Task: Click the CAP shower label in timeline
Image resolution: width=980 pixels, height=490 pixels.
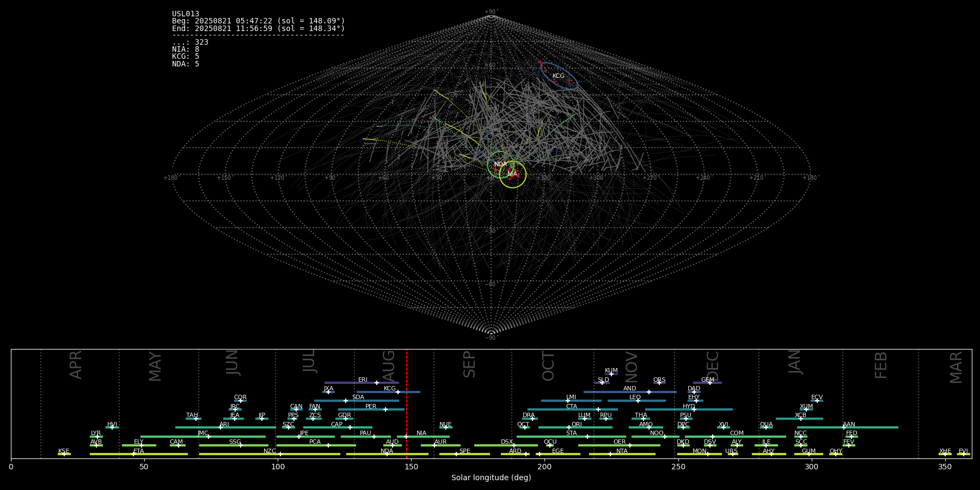Action: click(337, 425)
